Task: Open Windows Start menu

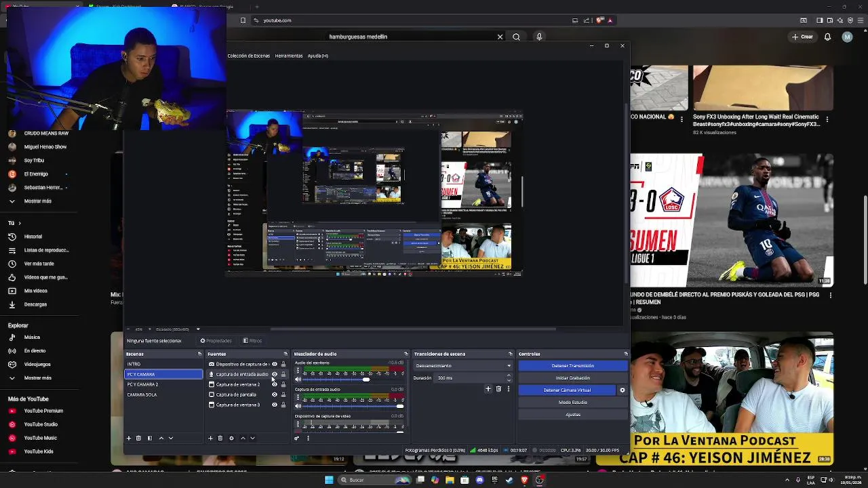Action: (329, 480)
